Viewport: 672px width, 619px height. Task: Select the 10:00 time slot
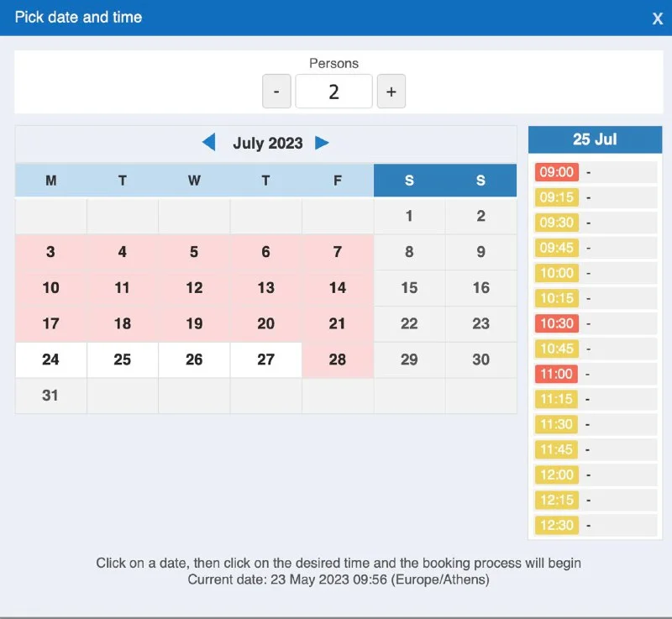(557, 273)
